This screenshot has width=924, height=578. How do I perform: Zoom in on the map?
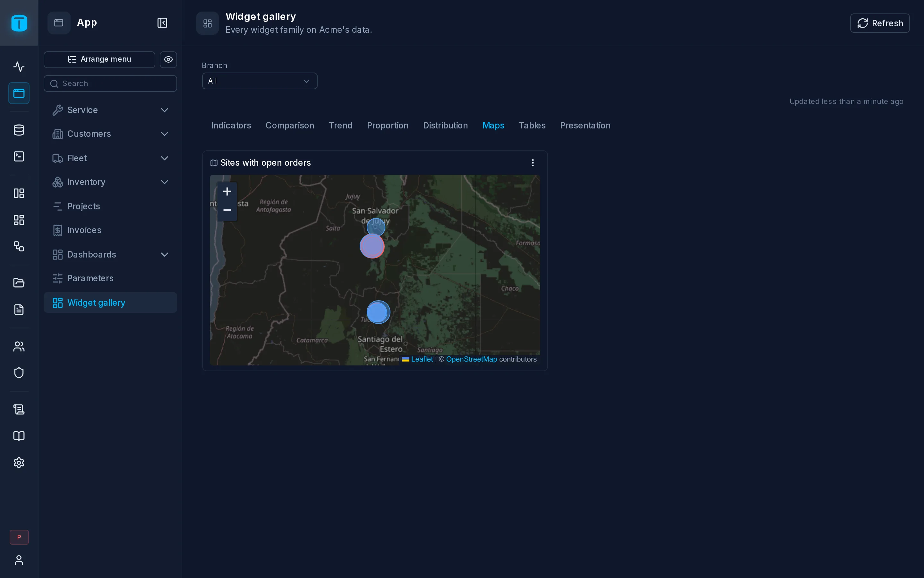[x=227, y=191]
